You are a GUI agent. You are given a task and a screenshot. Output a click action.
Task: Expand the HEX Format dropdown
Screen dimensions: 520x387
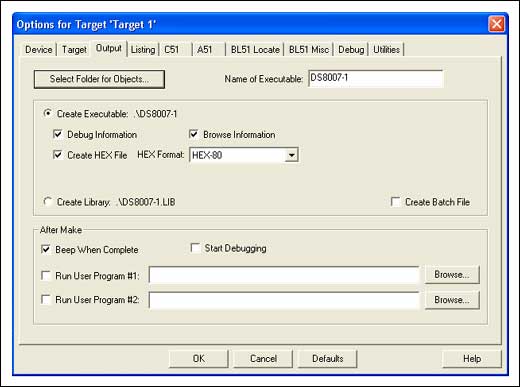[x=291, y=155]
